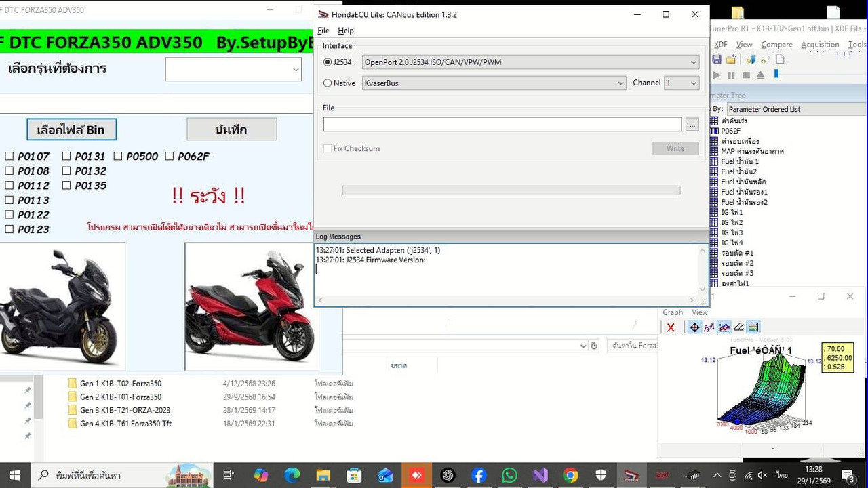This screenshot has height=488, width=868.
Task: Launch Microsoft Edge from taskbar
Action: [x=292, y=475]
